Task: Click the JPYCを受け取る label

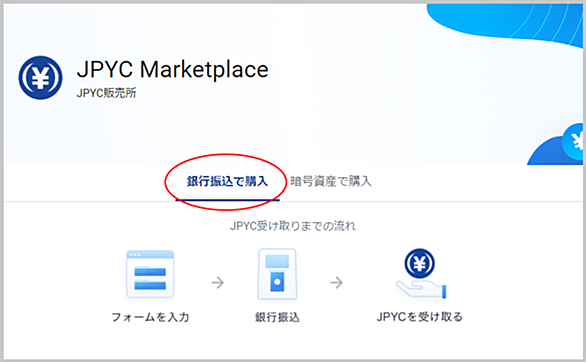Action: 420,317
